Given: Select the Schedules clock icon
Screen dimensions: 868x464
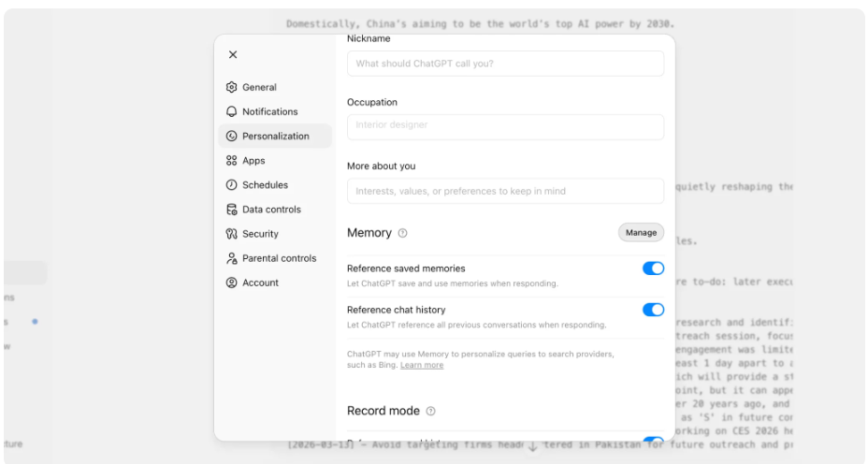Looking at the screenshot, I should tap(232, 185).
